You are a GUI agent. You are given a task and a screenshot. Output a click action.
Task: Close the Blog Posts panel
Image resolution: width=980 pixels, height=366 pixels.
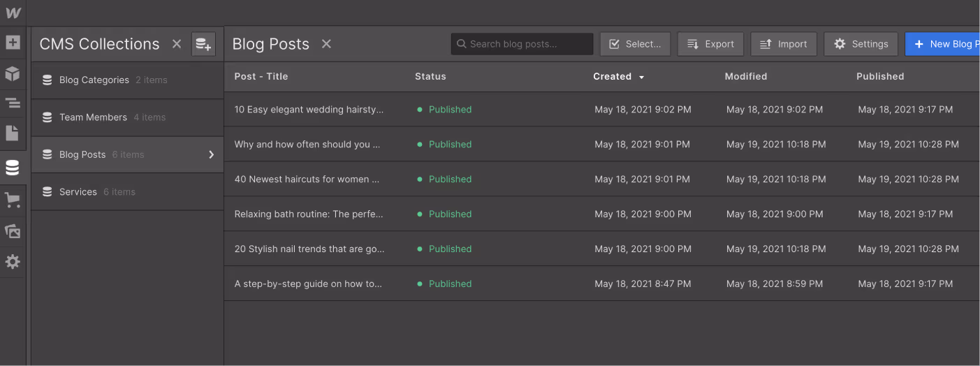[x=326, y=44]
